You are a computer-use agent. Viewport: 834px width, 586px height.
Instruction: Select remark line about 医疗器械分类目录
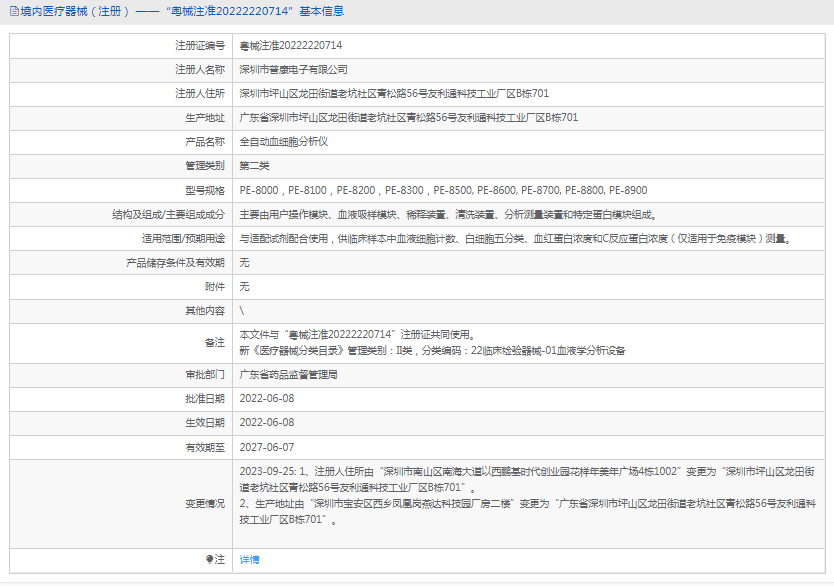tap(432, 351)
